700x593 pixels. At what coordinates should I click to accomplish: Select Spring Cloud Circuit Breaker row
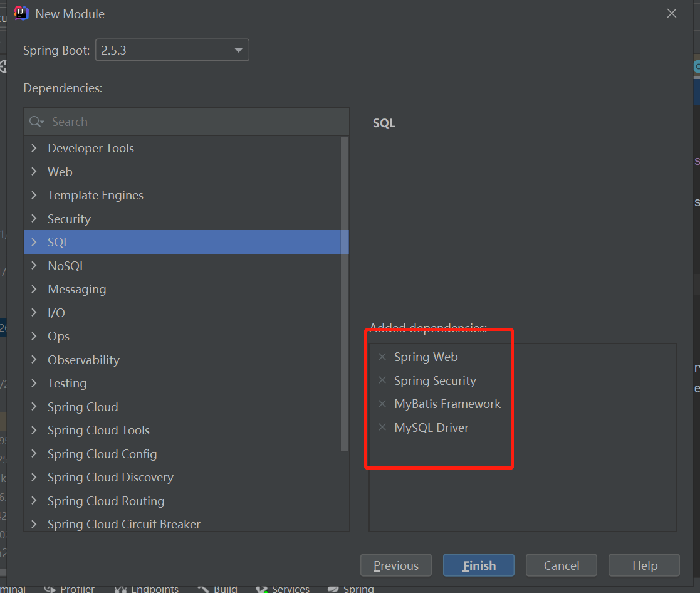[x=182, y=523]
